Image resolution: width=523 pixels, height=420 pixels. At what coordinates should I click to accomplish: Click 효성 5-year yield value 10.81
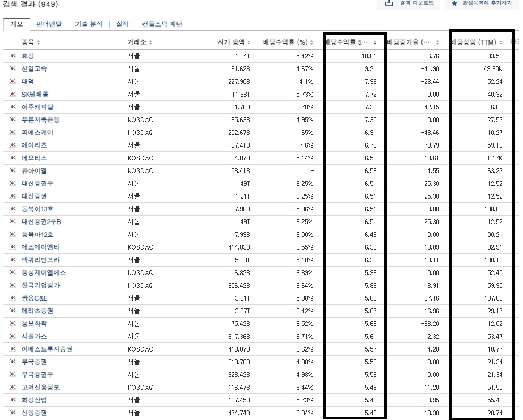369,56
